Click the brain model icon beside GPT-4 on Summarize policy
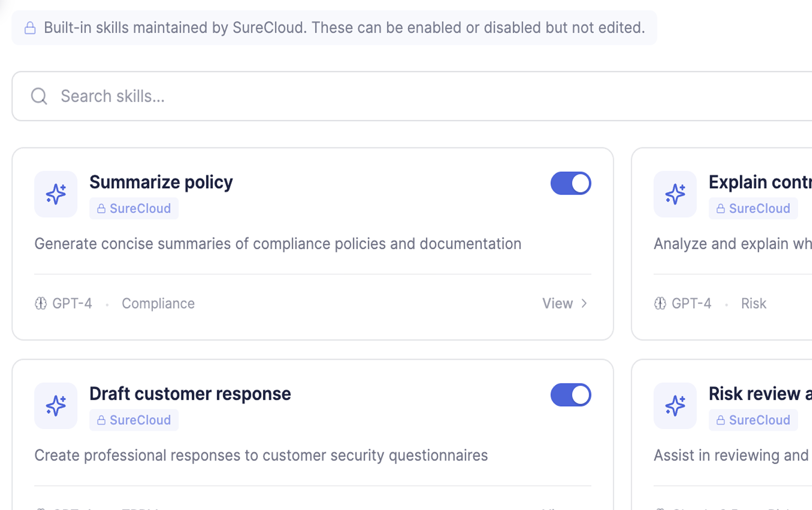 (x=41, y=303)
